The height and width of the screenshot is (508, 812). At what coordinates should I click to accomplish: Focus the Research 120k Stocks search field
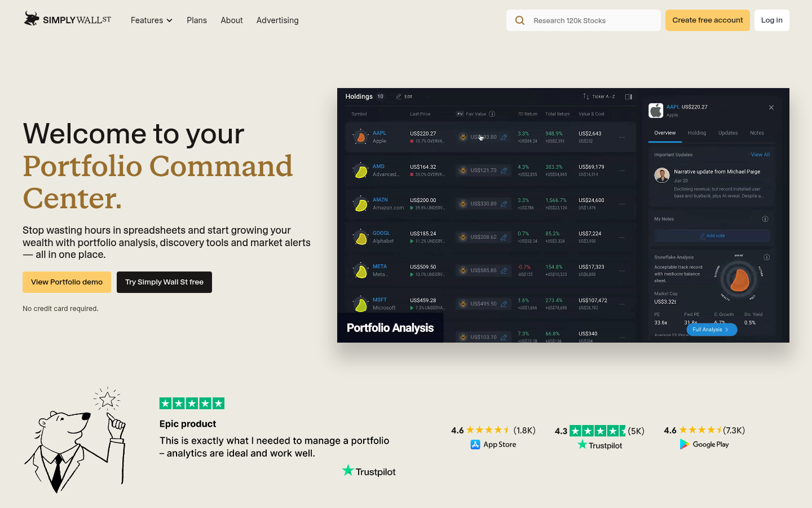[x=584, y=20]
